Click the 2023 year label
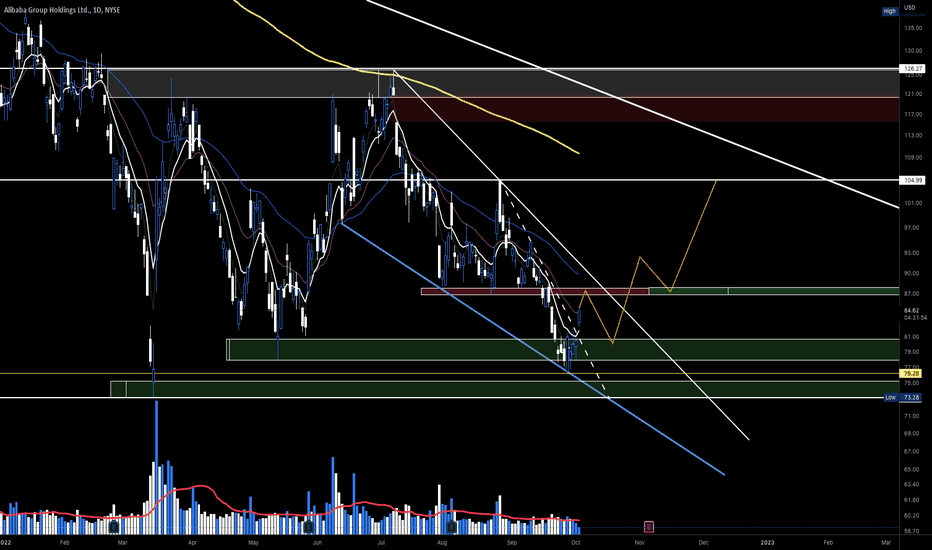 767,542
